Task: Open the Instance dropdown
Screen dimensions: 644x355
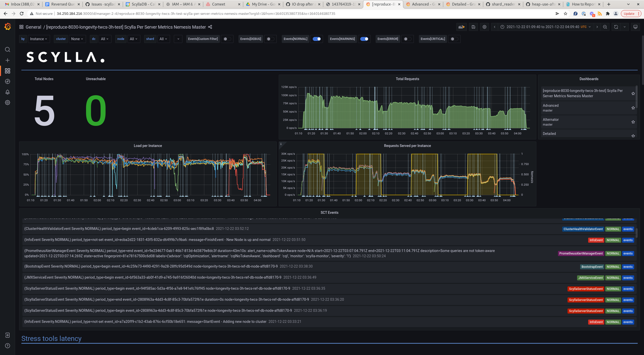Action: (39, 39)
